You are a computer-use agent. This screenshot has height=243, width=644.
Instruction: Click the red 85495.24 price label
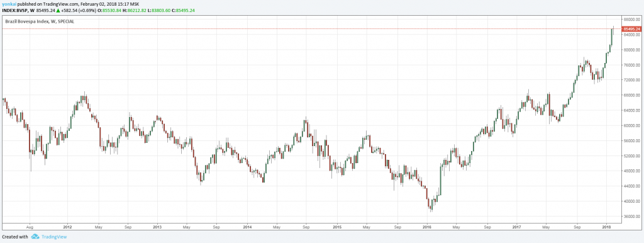click(631, 29)
